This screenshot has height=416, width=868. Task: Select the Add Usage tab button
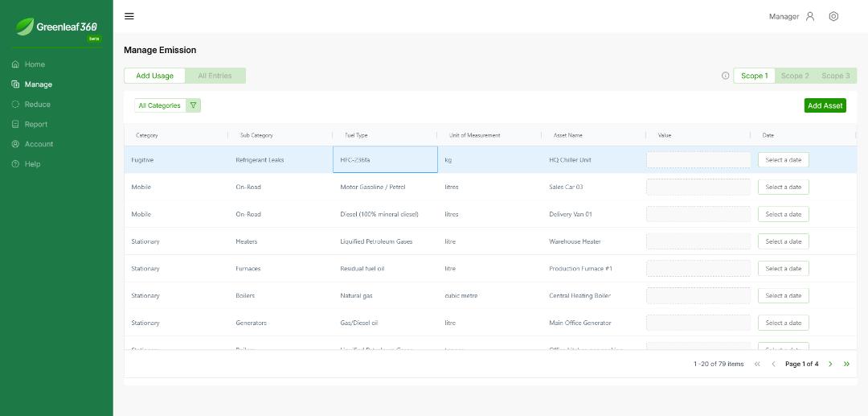point(154,76)
